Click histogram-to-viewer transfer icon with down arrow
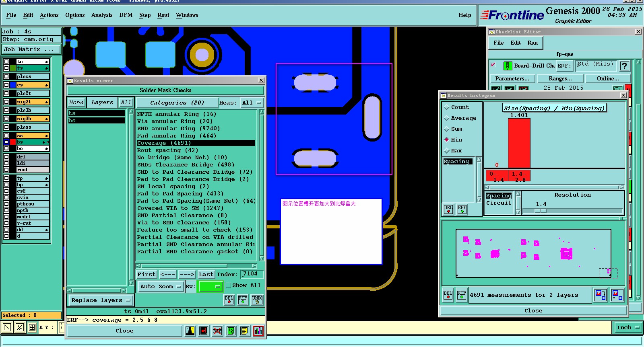644x347 pixels. pos(601,295)
